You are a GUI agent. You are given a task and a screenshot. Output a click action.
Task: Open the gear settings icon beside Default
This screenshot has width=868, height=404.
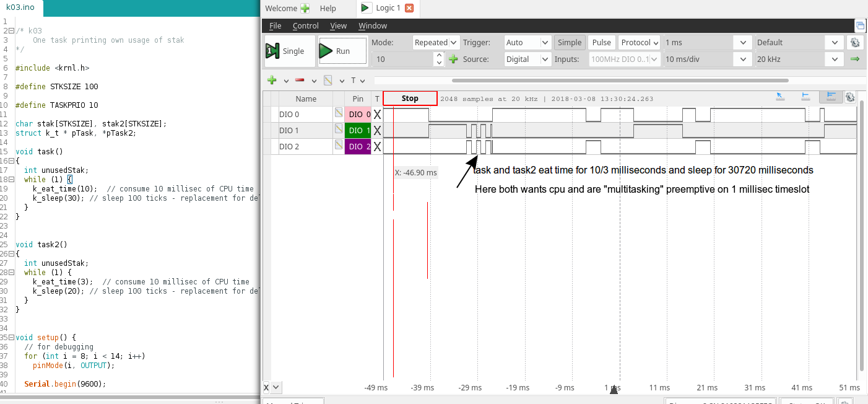(855, 43)
